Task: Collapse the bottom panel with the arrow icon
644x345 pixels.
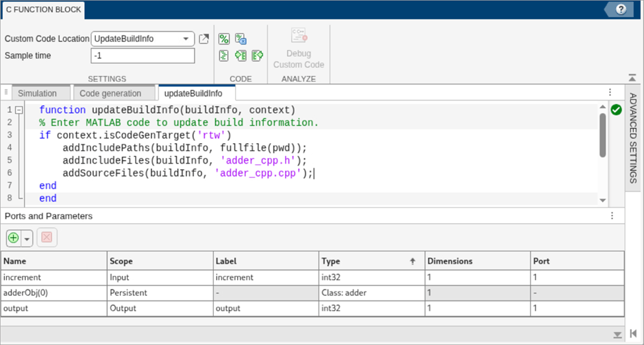Action: [x=617, y=335]
